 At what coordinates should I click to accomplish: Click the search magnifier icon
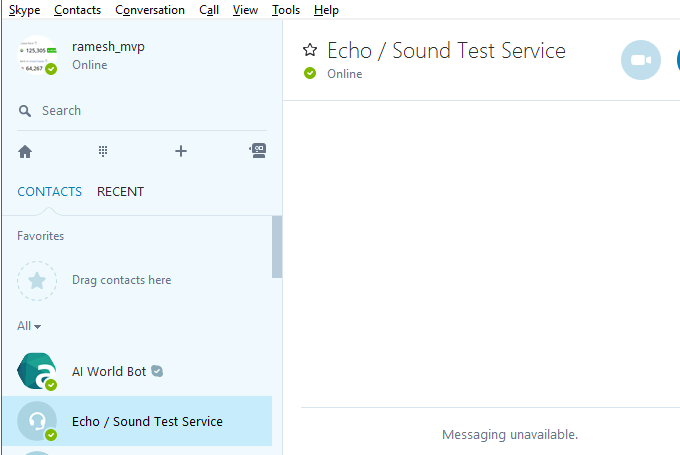(25, 111)
